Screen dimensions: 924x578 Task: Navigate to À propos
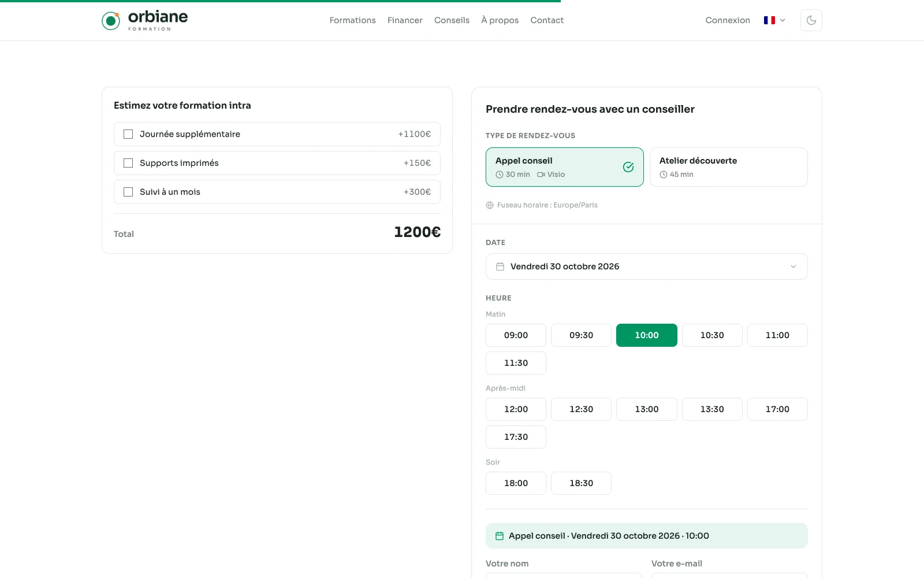coord(500,20)
